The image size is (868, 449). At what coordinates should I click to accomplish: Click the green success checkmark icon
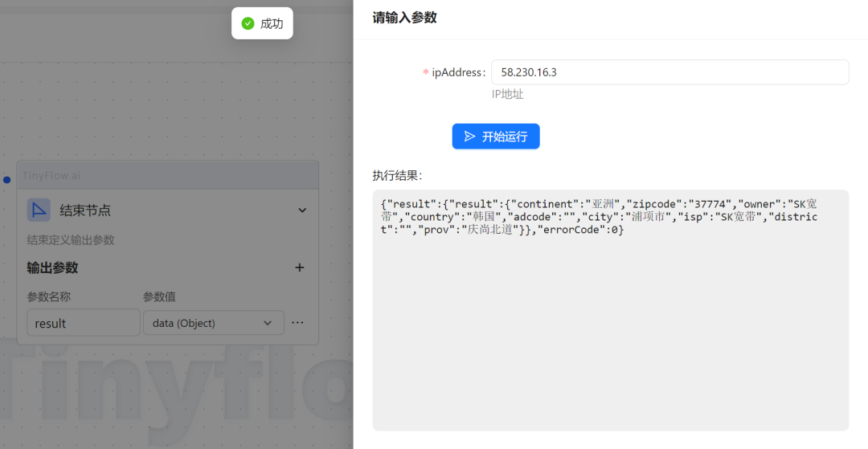[x=248, y=23]
